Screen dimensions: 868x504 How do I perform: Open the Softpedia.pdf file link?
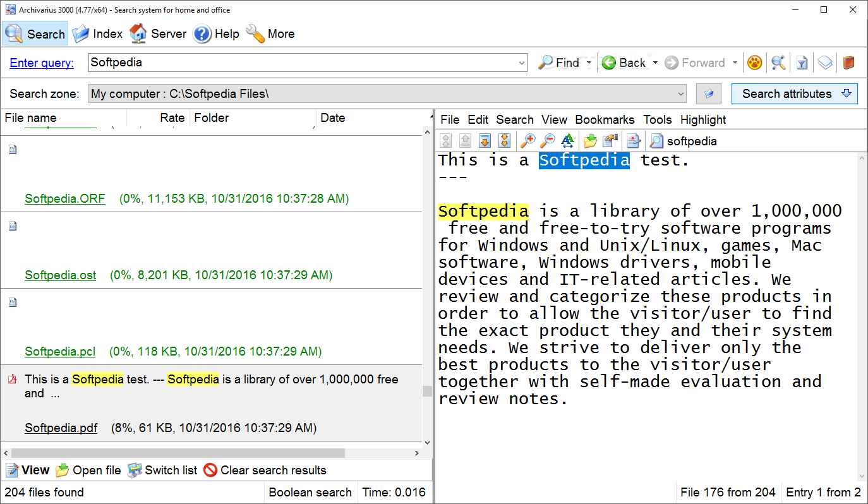coord(61,428)
